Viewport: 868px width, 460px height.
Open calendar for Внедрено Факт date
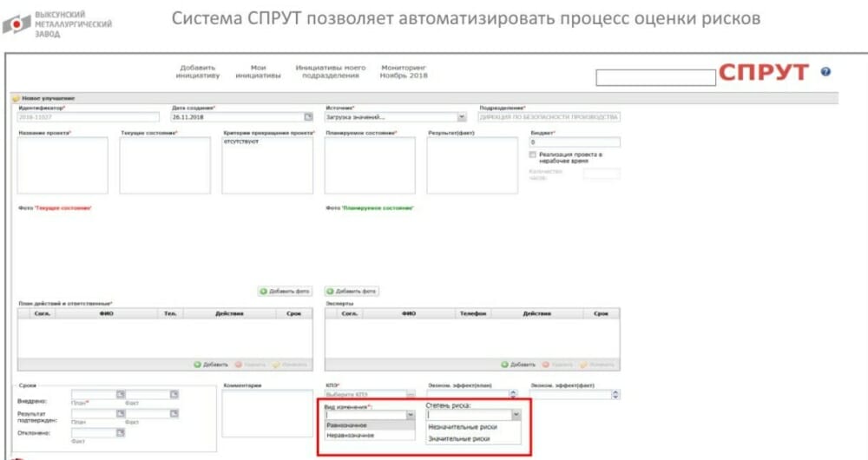[174, 394]
